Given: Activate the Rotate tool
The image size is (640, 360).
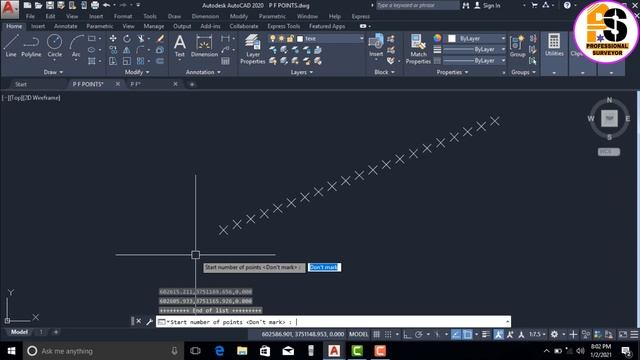Looking at the screenshot, I should 127,38.
